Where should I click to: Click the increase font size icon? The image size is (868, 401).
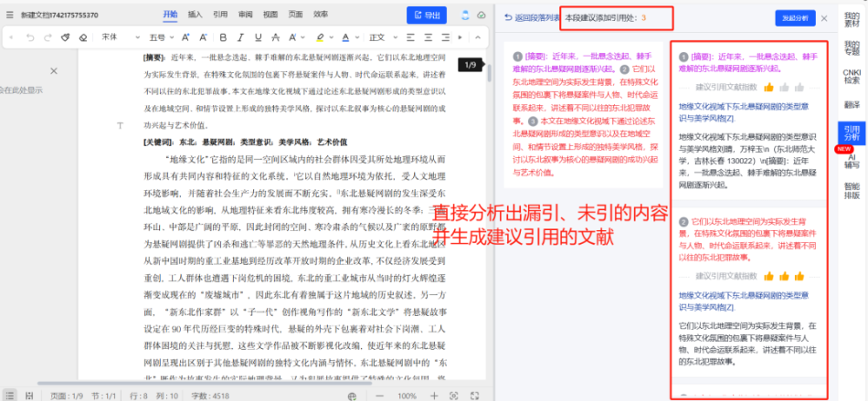coord(186,37)
